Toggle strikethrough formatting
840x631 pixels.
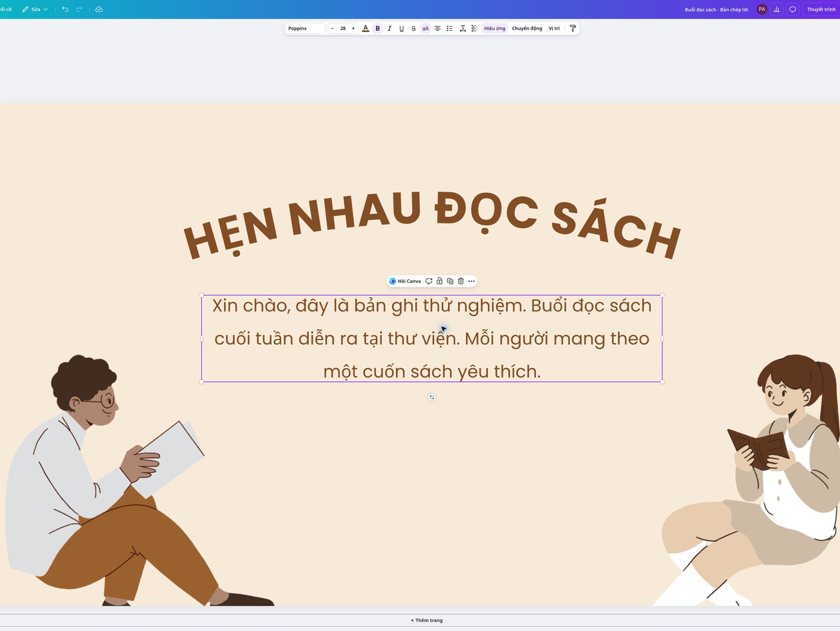pyautogui.click(x=413, y=29)
